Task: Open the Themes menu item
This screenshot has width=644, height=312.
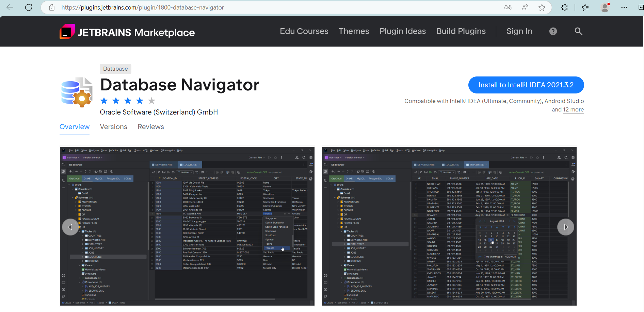Action: pos(354,31)
